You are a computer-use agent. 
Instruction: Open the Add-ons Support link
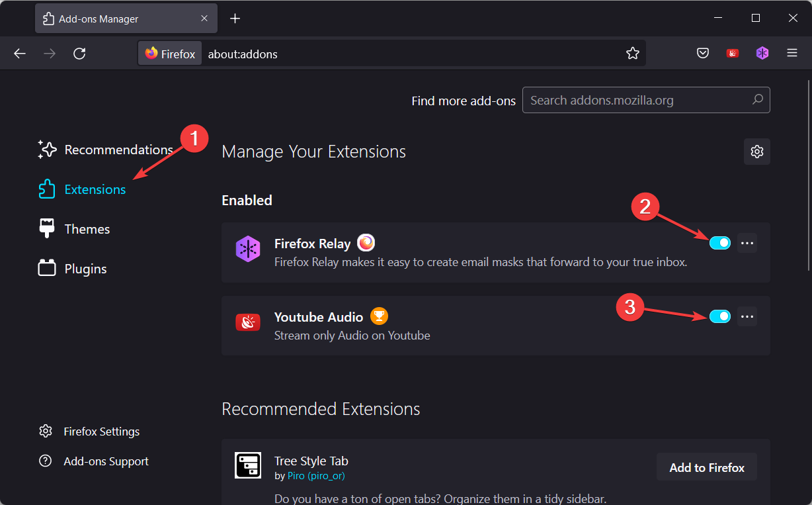[94, 461]
